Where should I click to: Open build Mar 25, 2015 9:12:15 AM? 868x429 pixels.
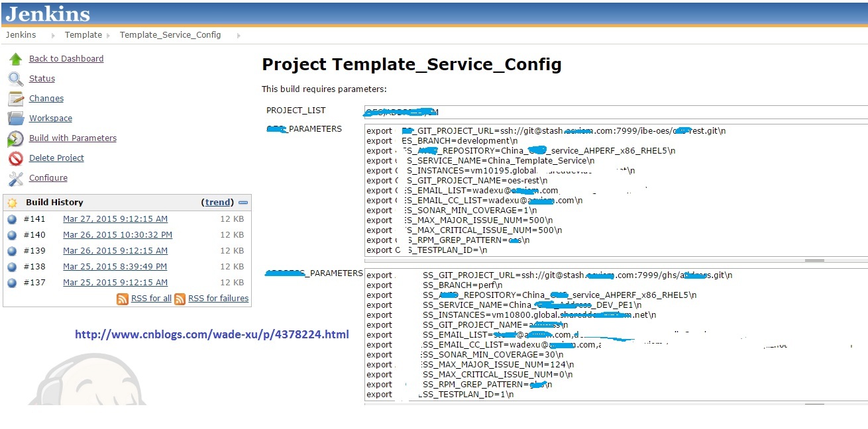pos(115,283)
